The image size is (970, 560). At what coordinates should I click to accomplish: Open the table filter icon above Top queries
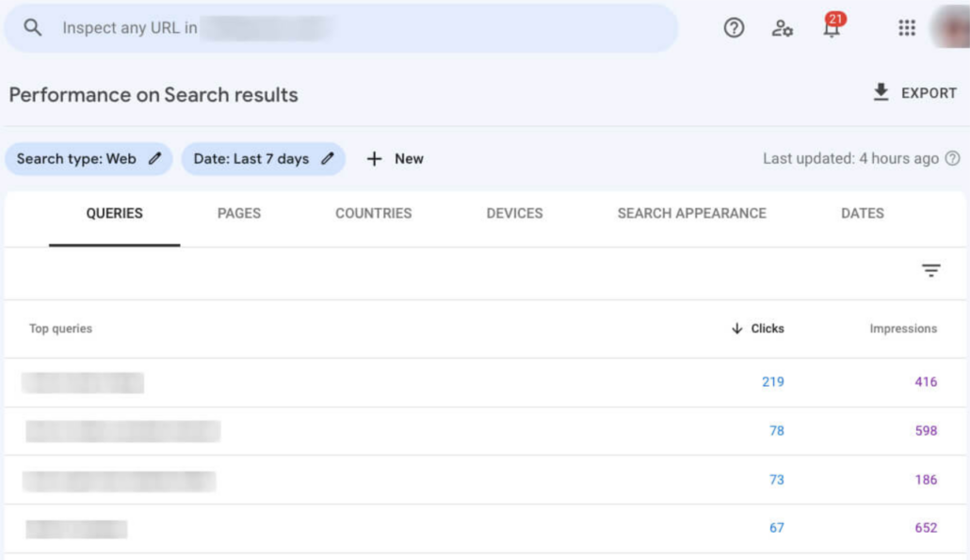pyautogui.click(x=930, y=271)
